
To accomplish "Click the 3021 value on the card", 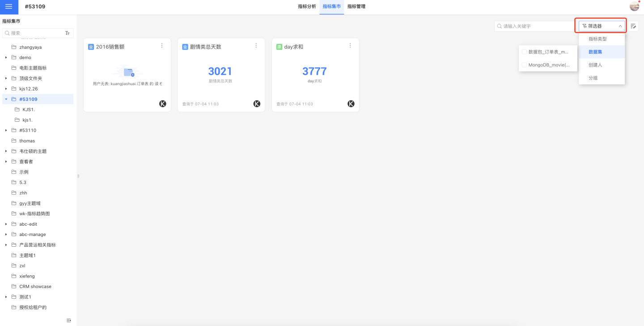I will point(220,71).
